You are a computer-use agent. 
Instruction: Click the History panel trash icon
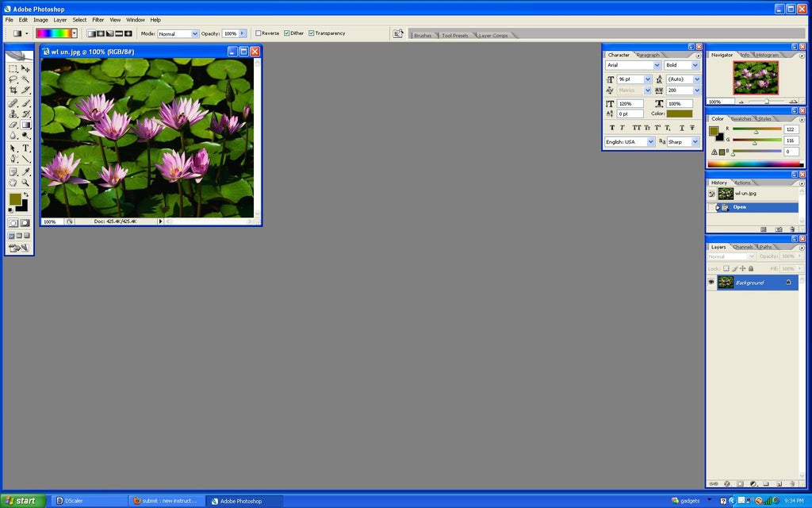pyautogui.click(x=792, y=229)
